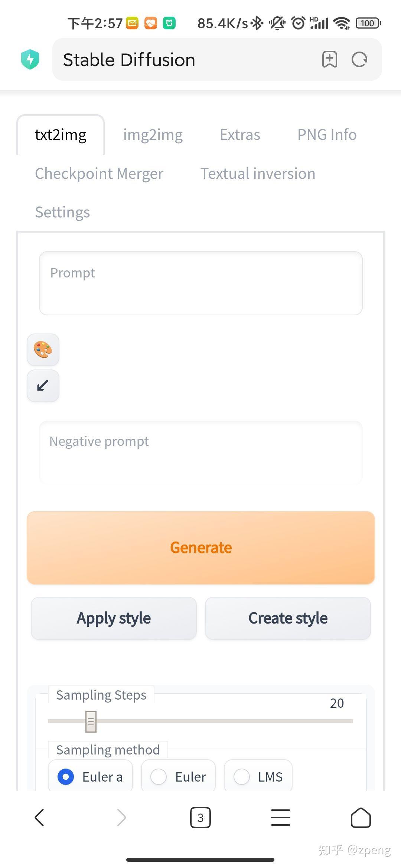This screenshot has width=401, height=868.
Task: Open the Extras tab
Action: pyautogui.click(x=240, y=135)
